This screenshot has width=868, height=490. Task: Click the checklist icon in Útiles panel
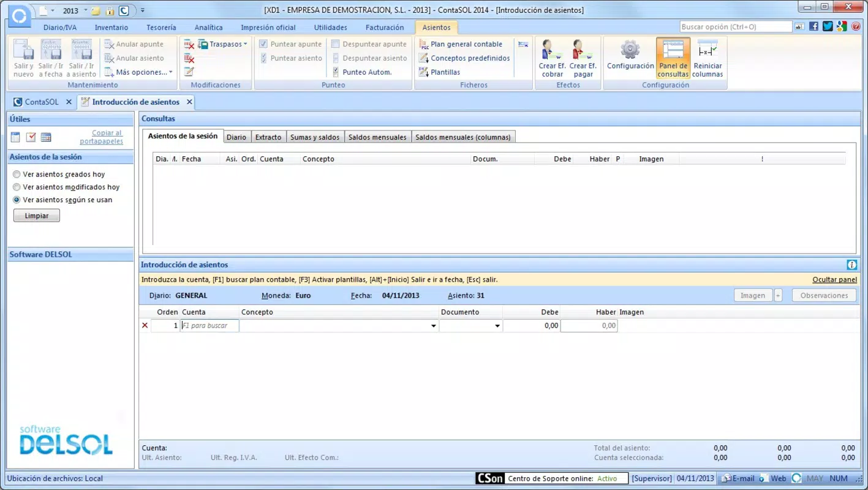tap(31, 137)
